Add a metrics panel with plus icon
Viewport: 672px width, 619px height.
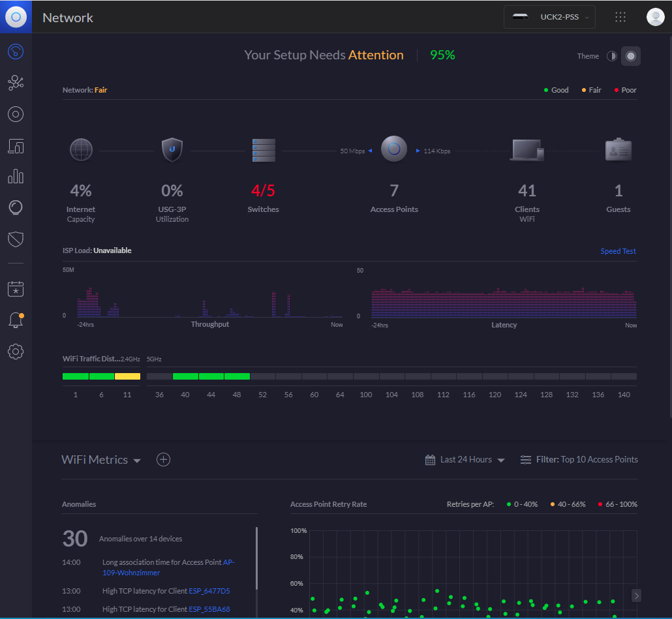(x=163, y=460)
